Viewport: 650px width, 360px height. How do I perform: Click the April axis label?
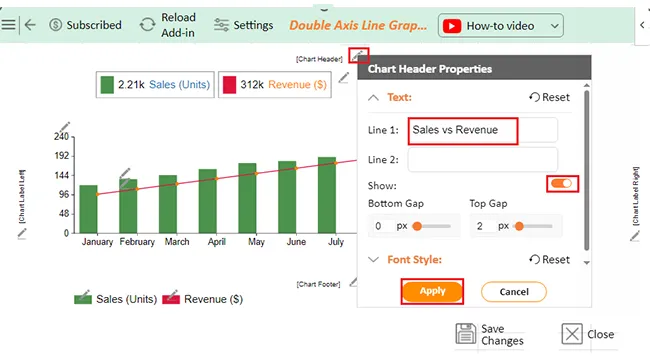point(216,242)
